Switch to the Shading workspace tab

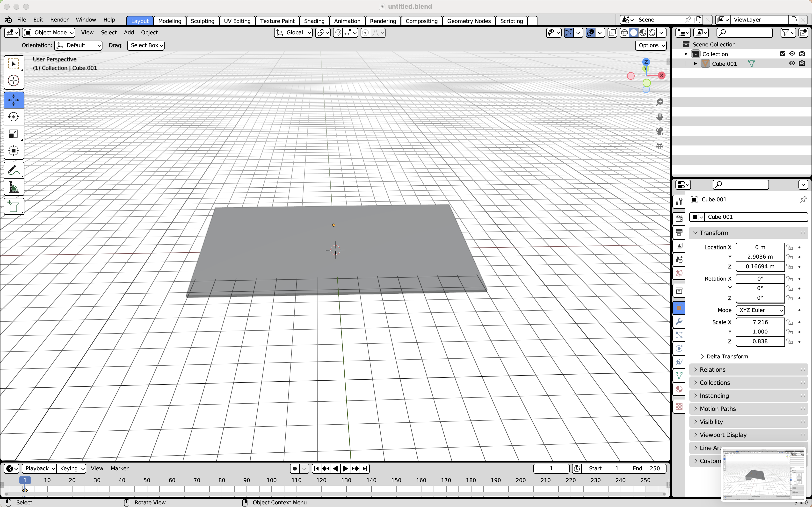314,21
